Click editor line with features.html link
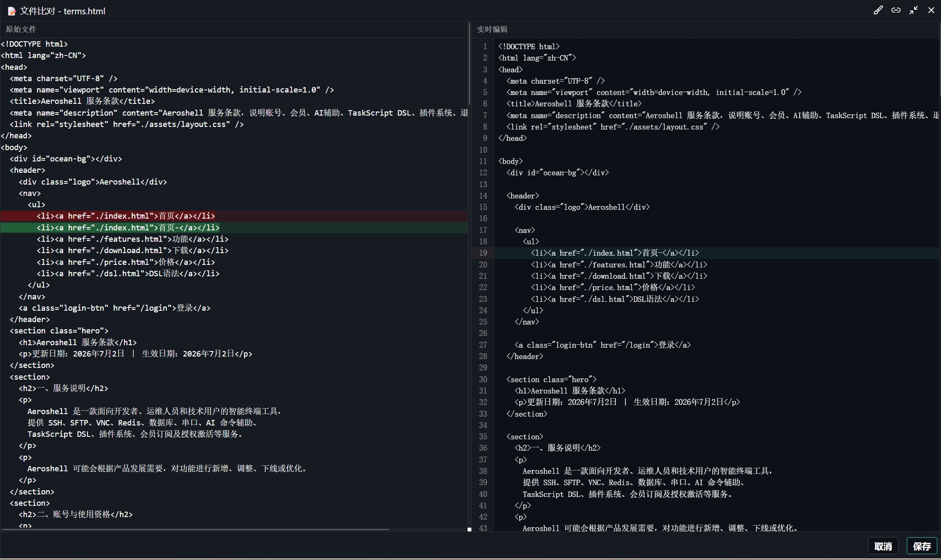Viewport: 941px width, 560px height. coord(619,264)
